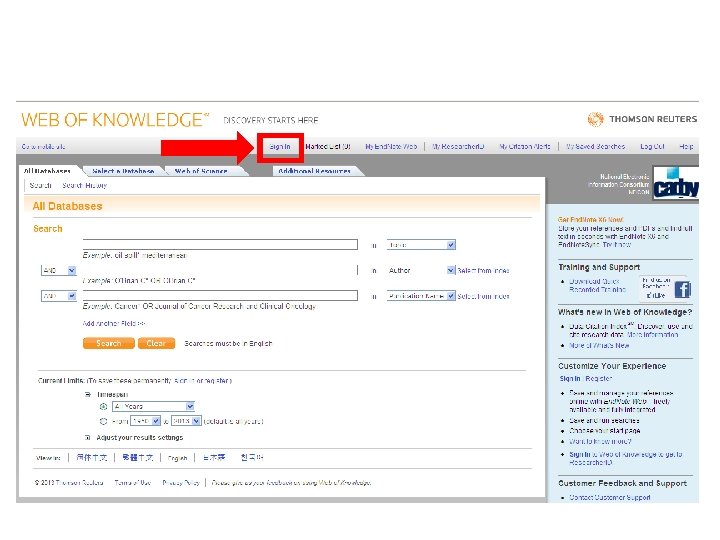Click Select from Index beside Publication Name
This screenshot has width=720, height=540.
(x=483, y=297)
